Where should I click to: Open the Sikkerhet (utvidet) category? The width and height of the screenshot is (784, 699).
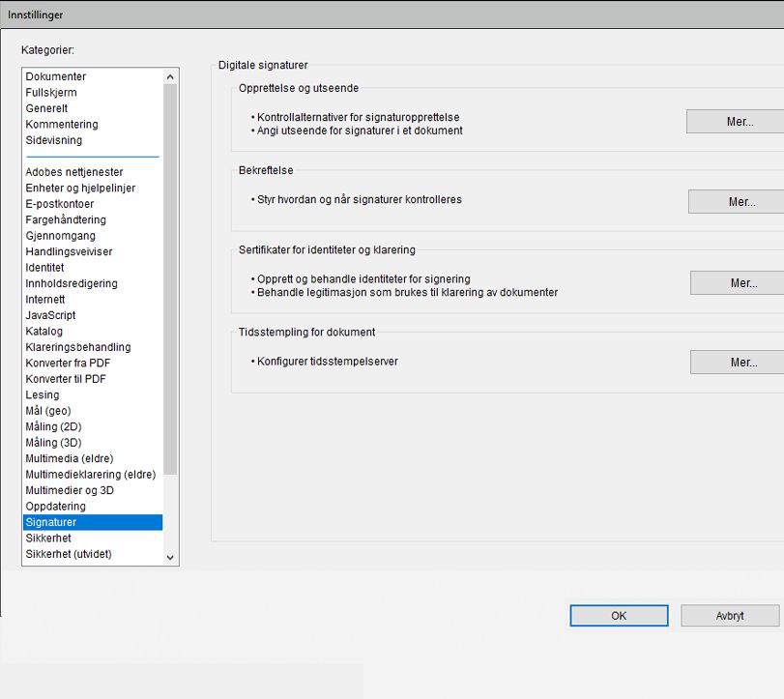coord(68,553)
